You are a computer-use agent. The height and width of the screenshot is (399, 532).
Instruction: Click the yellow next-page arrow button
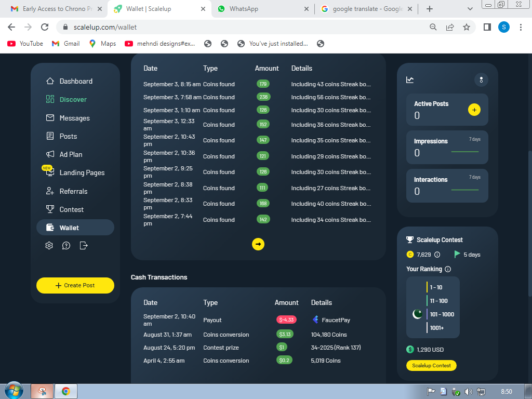point(258,244)
